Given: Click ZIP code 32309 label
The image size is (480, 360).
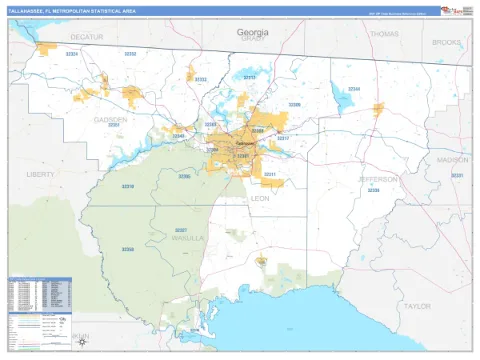Looking at the screenshot, I should (294, 105).
